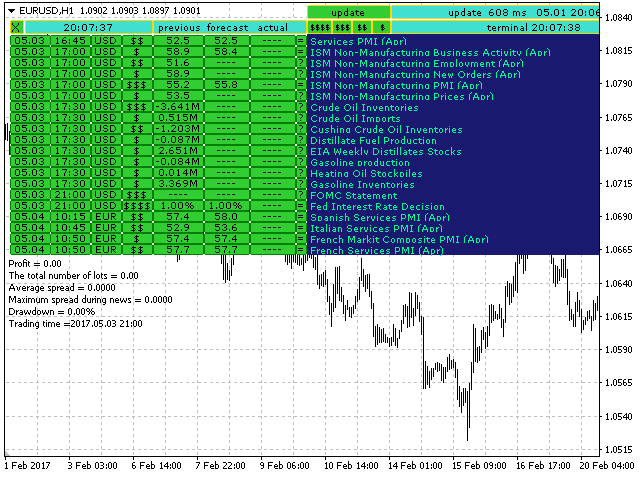Select Italian Services PMI (Apr) event

376,229
